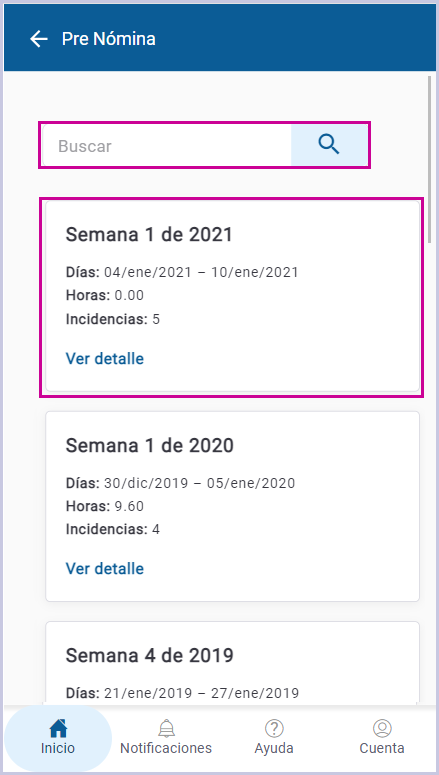Select the Cuenta profile icon

click(x=382, y=728)
